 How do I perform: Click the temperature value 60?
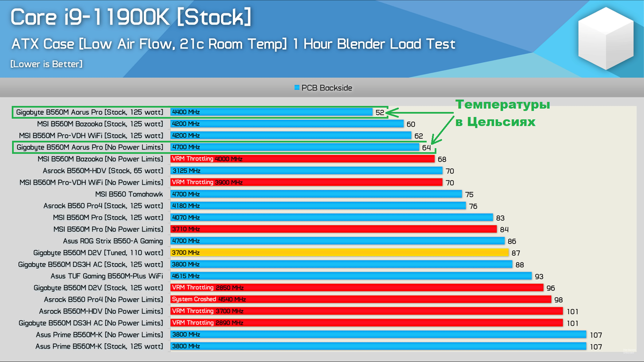click(411, 124)
